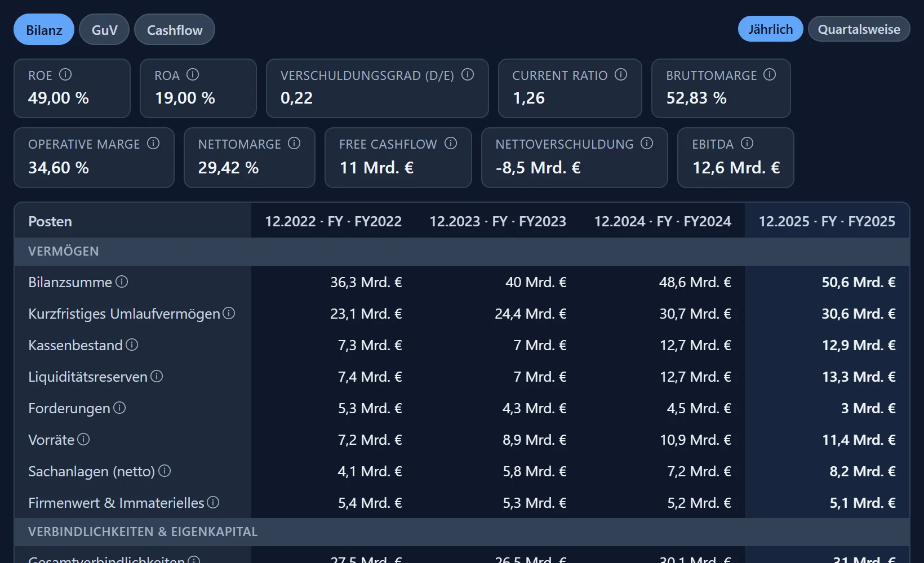Click Bilanzsumme FY2025 value 50,6 Mrd. €
The image size is (924, 563).
[x=859, y=282]
